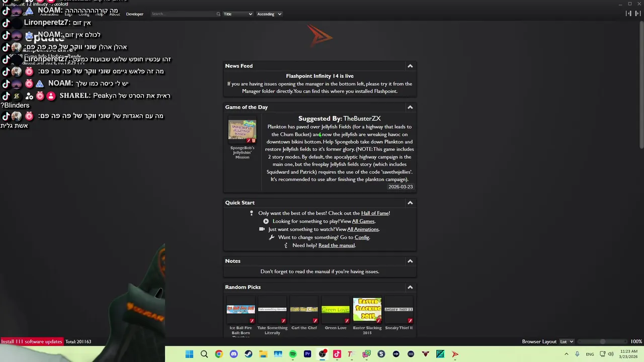Open File Explorer from taskbar

point(263,354)
